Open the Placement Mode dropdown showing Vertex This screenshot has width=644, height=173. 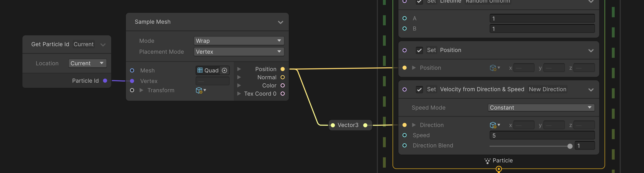click(239, 52)
